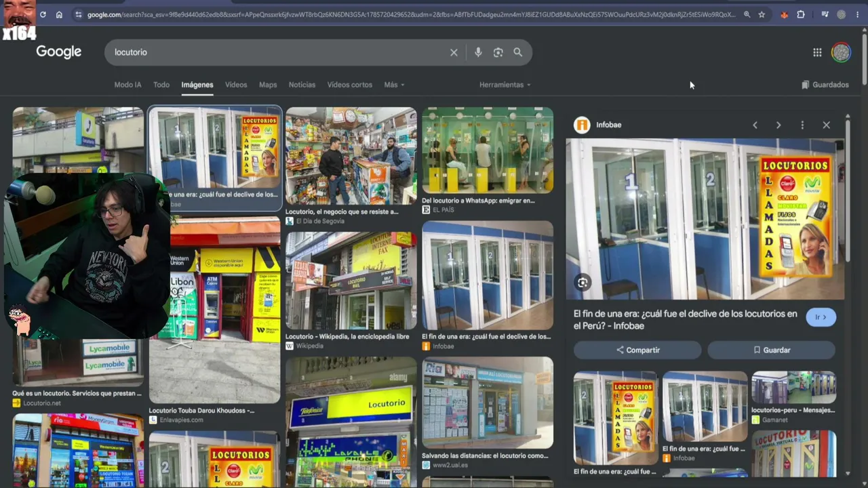Viewport: 868px width, 488px height.
Task: Open the Wikipedia locutorio storefront image
Action: click(351, 281)
